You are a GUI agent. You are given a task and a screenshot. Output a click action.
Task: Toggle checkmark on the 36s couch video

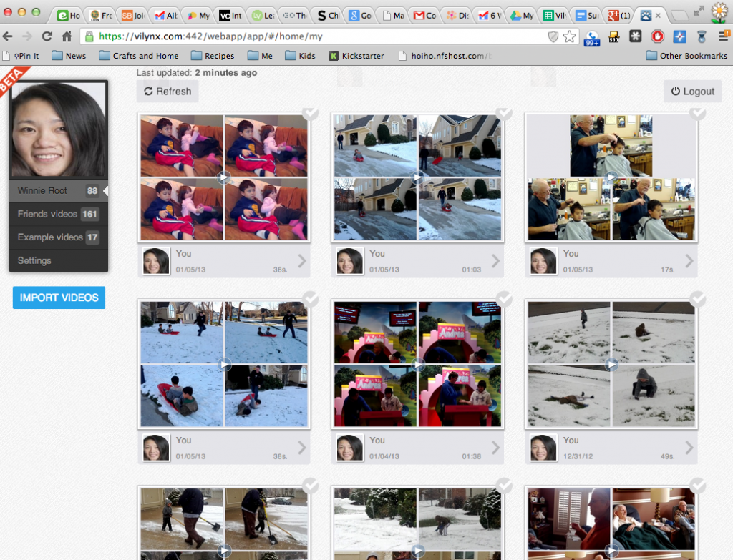311,112
